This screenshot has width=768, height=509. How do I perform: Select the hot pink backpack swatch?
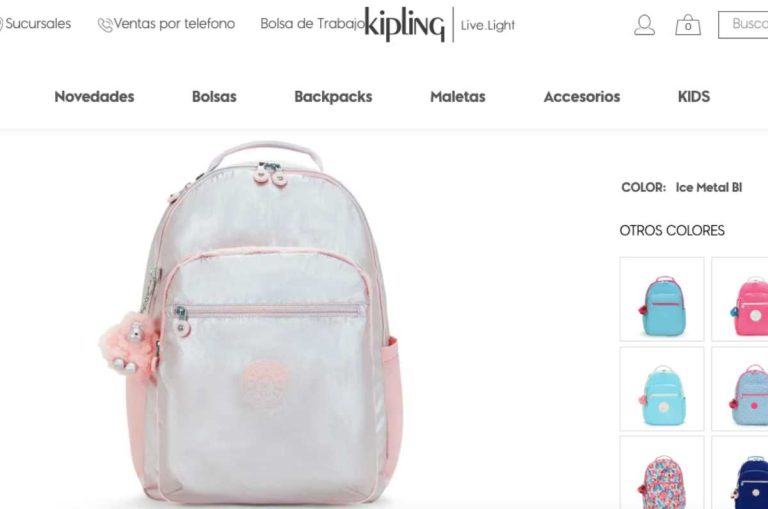tap(740, 299)
